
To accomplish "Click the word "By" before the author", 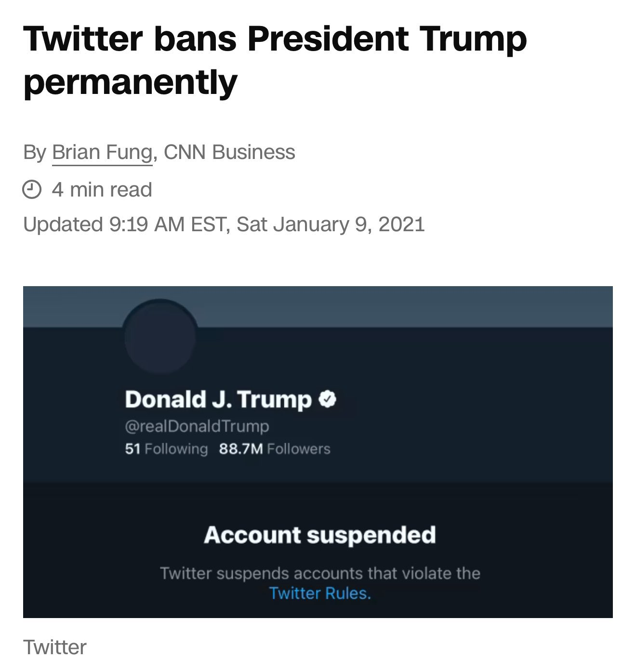I will tap(34, 152).
